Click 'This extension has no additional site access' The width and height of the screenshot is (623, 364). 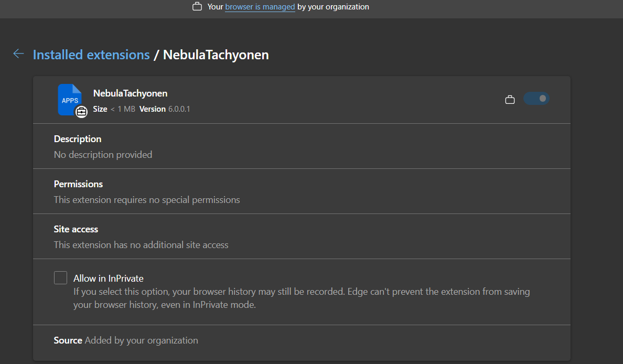(141, 245)
